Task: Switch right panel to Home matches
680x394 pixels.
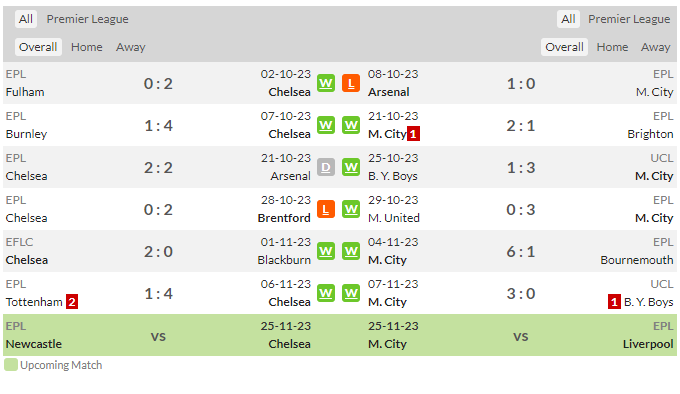Action: click(x=612, y=47)
